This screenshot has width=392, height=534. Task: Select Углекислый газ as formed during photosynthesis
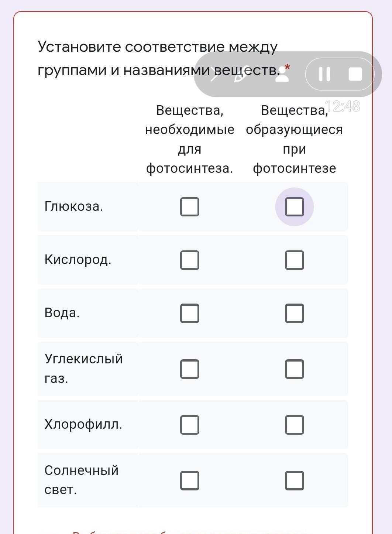tap(294, 369)
